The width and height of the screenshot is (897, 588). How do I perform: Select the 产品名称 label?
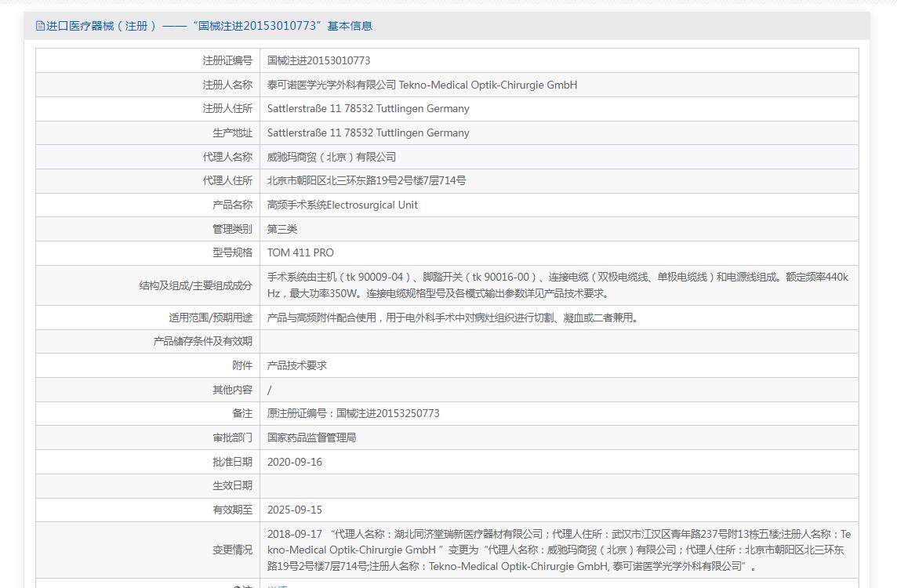click(x=232, y=205)
